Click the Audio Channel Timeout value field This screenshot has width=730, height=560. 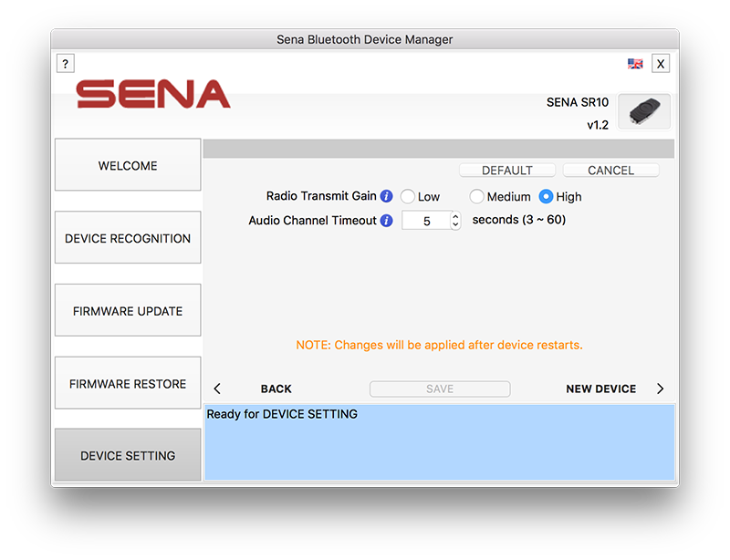coord(426,221)
